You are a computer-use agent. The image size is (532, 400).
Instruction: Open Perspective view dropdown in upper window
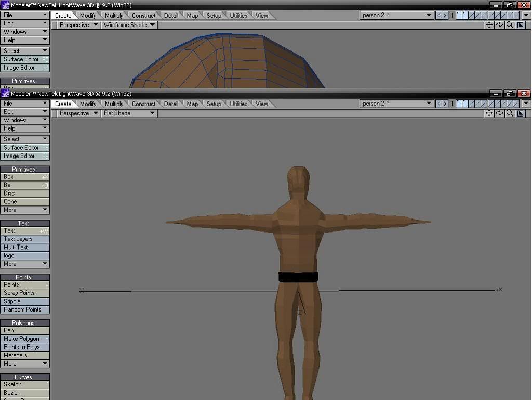78,25
